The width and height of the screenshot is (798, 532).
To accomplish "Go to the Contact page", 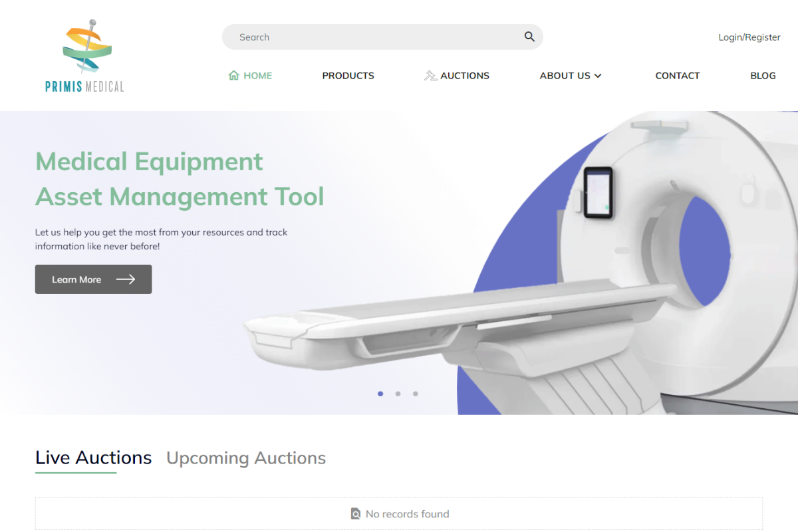I will 678,76.
